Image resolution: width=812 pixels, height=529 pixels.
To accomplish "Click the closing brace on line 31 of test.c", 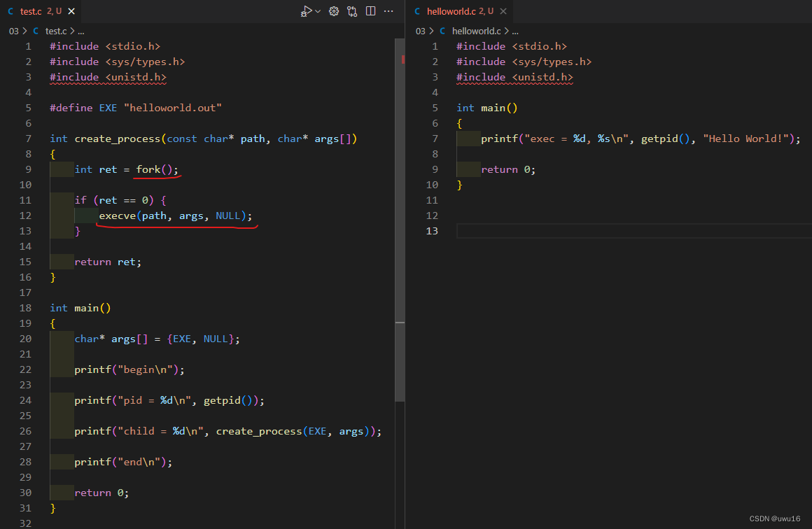I will [52, 508].
